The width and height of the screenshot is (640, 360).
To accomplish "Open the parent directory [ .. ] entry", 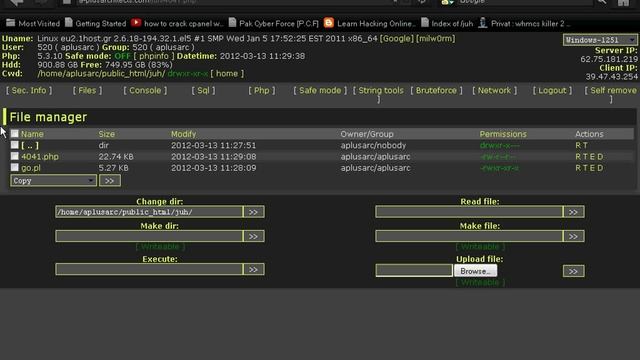I will tap(30, 145).
